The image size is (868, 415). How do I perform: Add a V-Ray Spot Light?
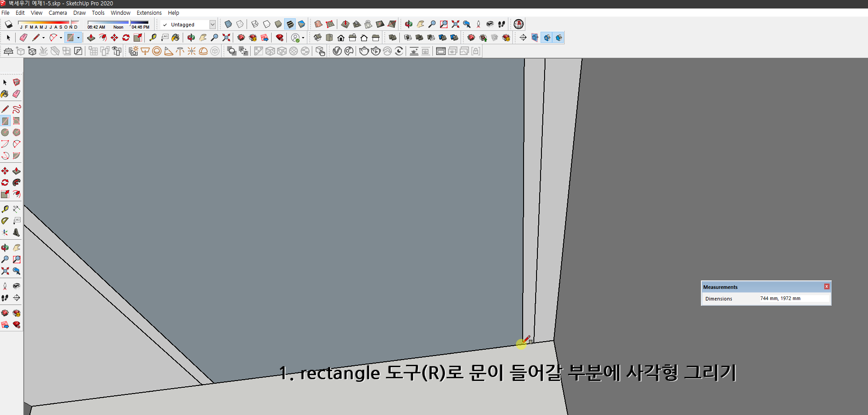pos(168,51)
